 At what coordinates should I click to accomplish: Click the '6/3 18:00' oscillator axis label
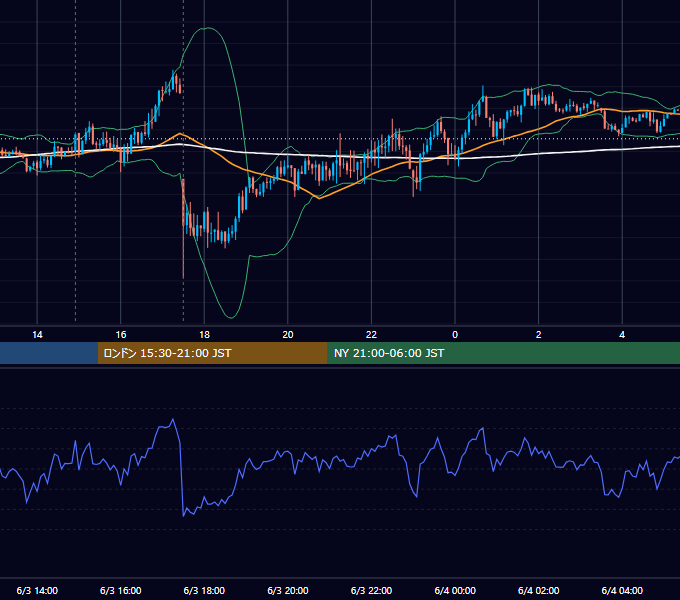204,590
